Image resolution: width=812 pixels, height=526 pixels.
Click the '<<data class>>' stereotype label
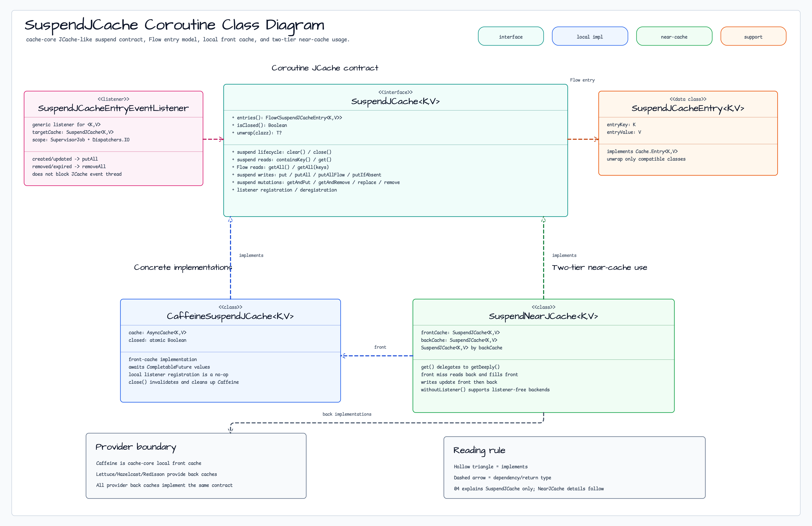coord(688,99)
